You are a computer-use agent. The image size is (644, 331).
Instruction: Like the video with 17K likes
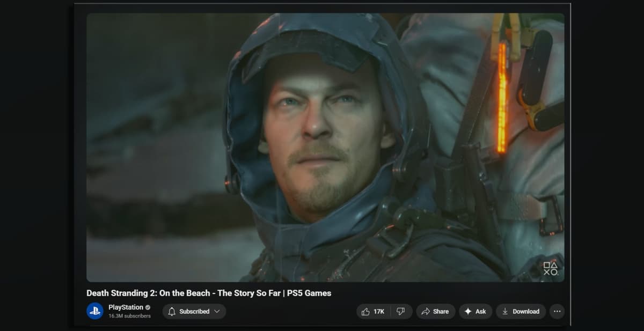(x=373, y=311)
